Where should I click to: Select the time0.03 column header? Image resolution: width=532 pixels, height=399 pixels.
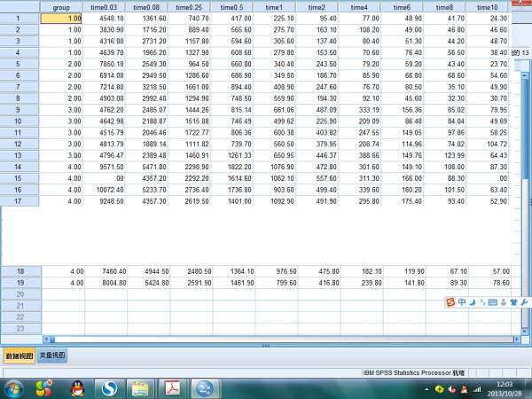pyautogui.click(x=104, y=7)
